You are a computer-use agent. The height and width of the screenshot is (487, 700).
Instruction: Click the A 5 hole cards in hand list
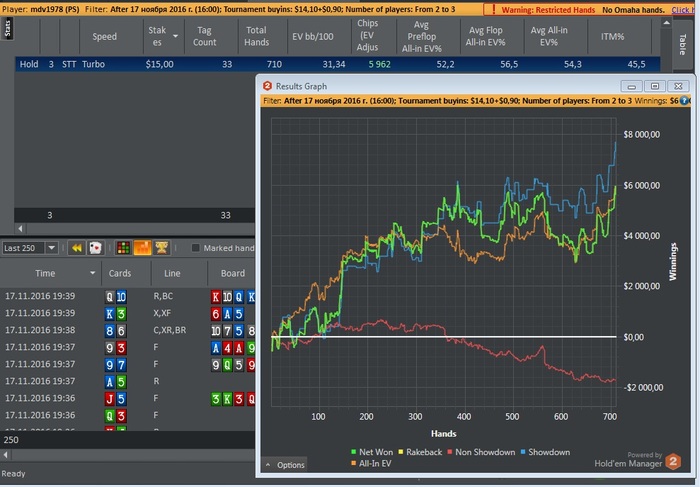[x=116, y=382]
